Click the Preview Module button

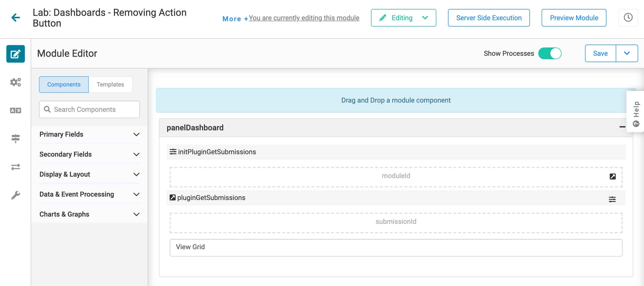[x=574, y=18]
